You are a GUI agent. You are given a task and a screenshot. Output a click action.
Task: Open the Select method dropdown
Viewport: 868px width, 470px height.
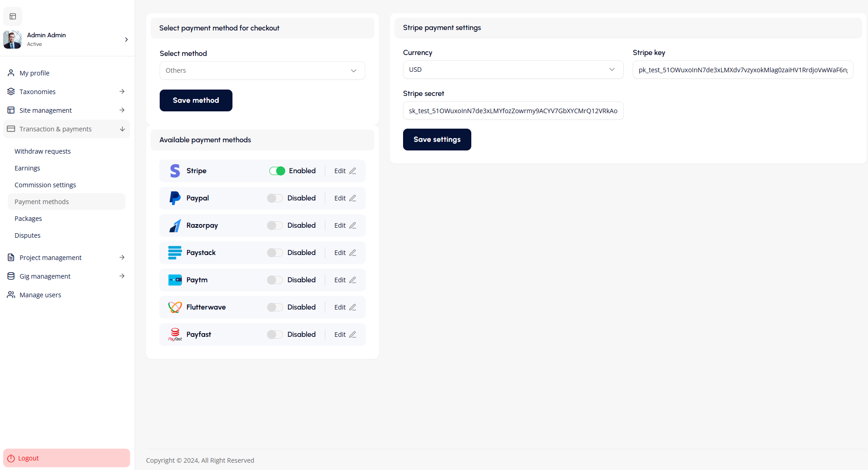click(x=262, y=70)
